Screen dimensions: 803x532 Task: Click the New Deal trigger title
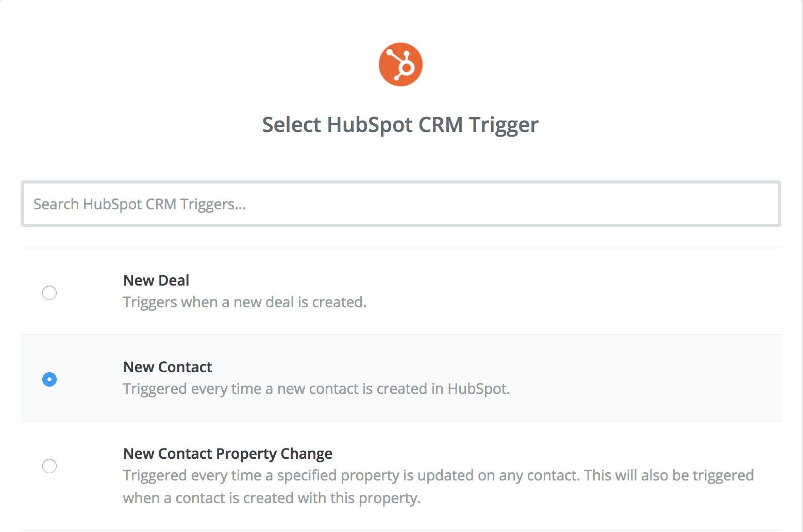156,280
